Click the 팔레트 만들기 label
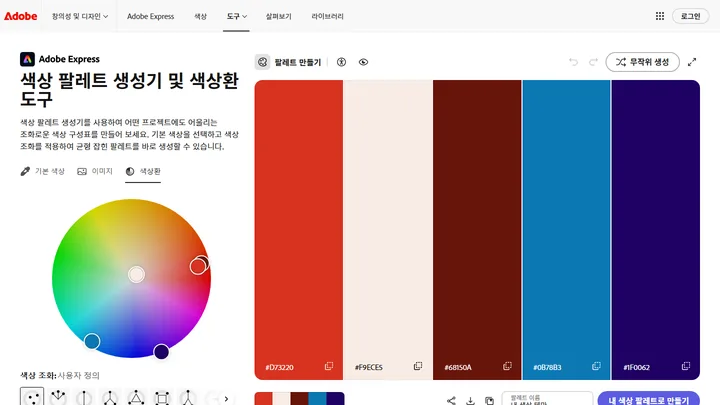Viewport: 720px width, 405px height. 298,62
